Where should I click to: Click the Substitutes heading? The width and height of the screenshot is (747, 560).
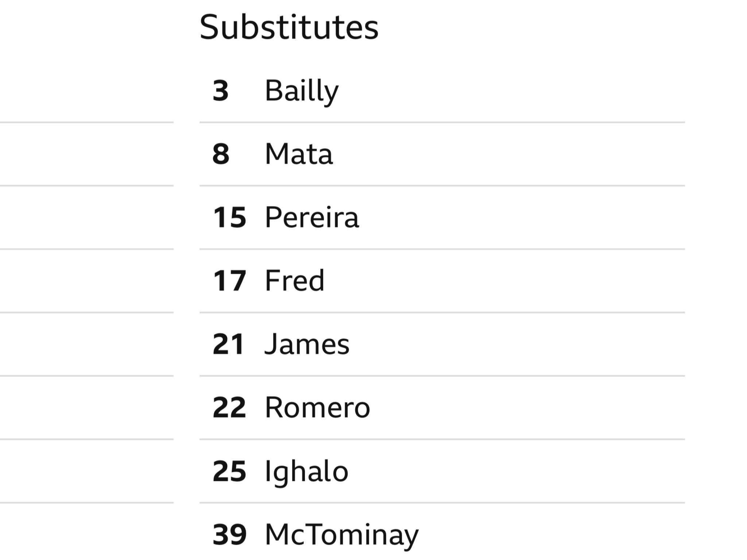pos(289,27)
